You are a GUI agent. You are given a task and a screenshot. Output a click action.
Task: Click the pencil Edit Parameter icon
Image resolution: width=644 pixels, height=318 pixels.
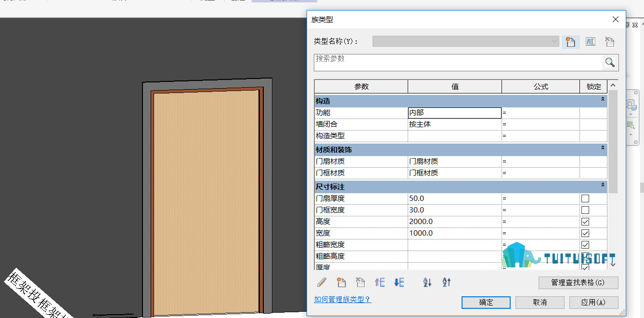click(322, 282)
